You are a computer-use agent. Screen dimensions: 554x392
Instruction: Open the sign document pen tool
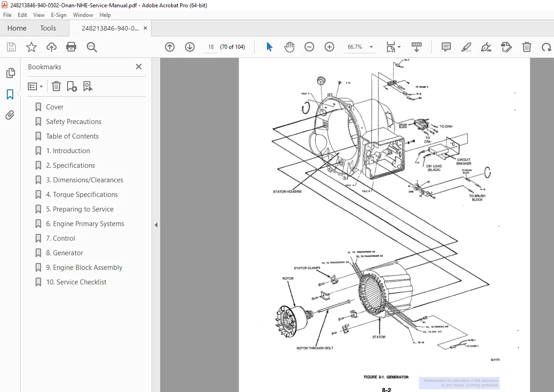click(x=486, y=47)
